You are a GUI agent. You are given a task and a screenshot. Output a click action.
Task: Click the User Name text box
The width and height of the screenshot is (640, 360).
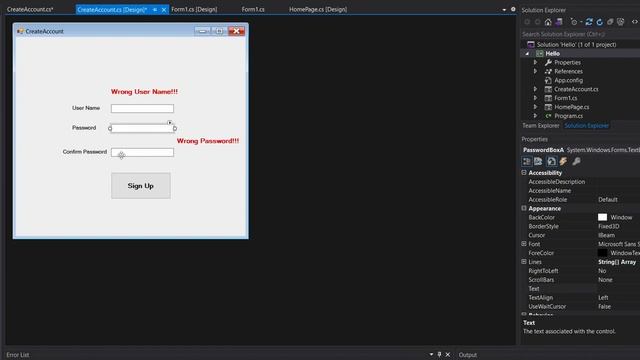tap(142, 108)
